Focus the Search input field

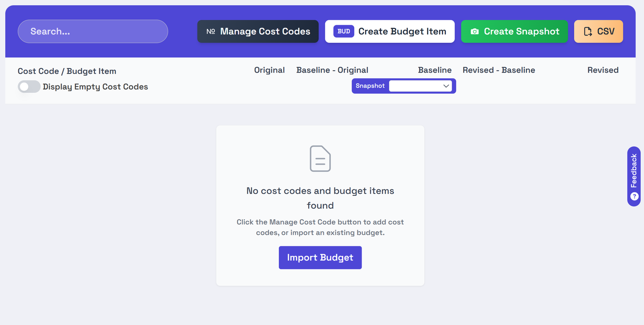93,31
